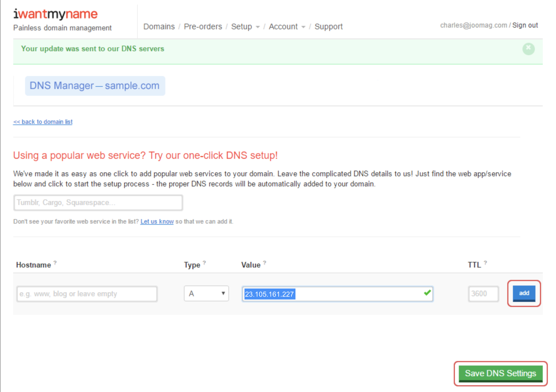This screenshot has width=556, height=392.
Task: Click the TTL help question mark
Action: pos(485,262)
